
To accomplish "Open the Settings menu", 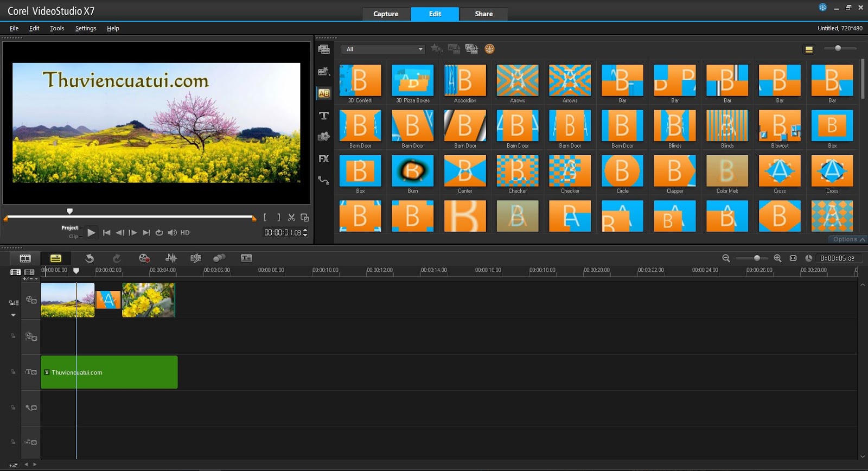I will click(x=86, y=28).
